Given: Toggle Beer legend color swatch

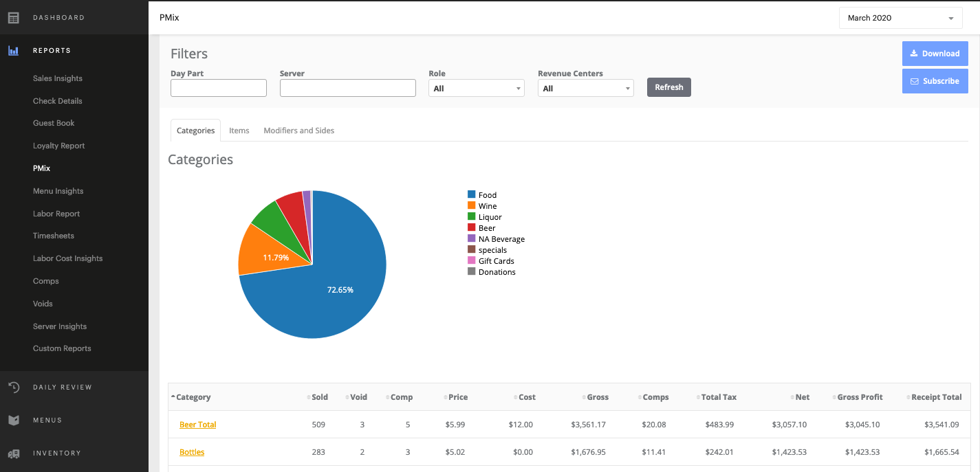Looking at the screenshot, I should click(471, 227).
